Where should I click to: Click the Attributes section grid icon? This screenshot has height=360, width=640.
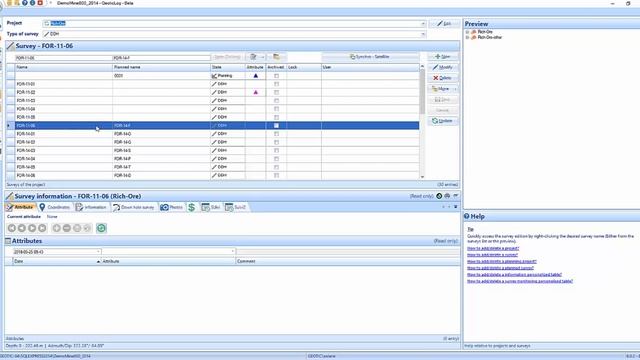click(8, 241)
